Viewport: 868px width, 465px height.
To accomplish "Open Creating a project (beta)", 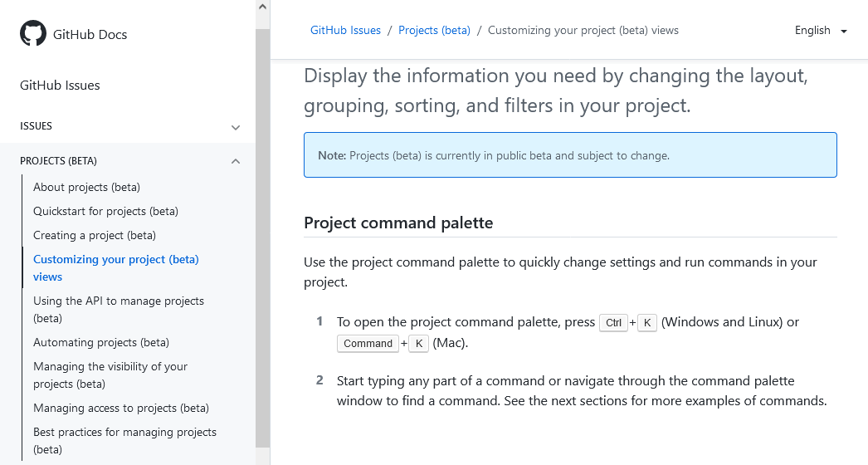I will [x=95, y=236].
